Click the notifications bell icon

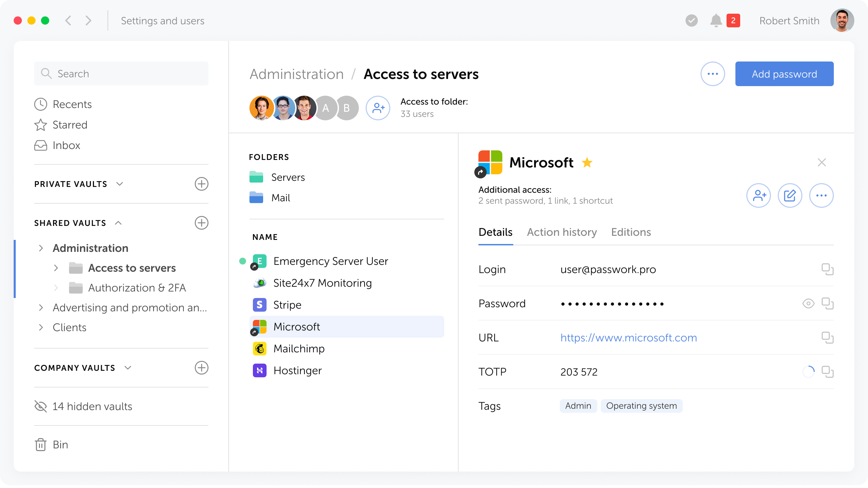(x=716, y=21)
